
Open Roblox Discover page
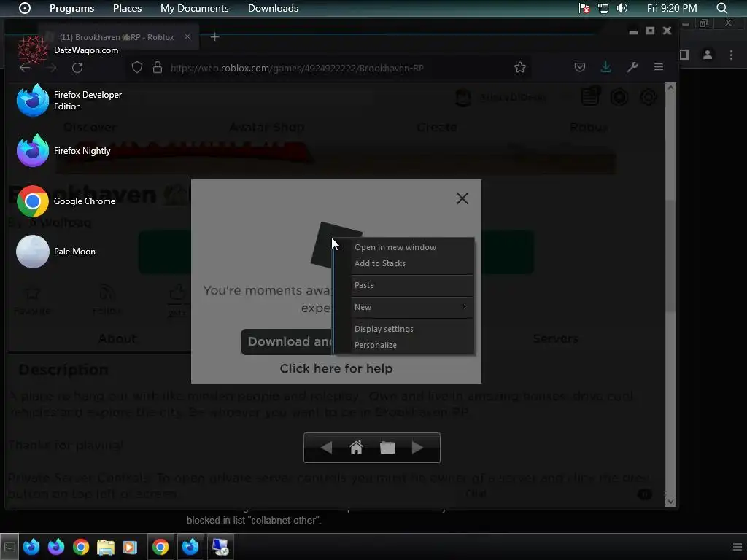[x=90, y=127]
